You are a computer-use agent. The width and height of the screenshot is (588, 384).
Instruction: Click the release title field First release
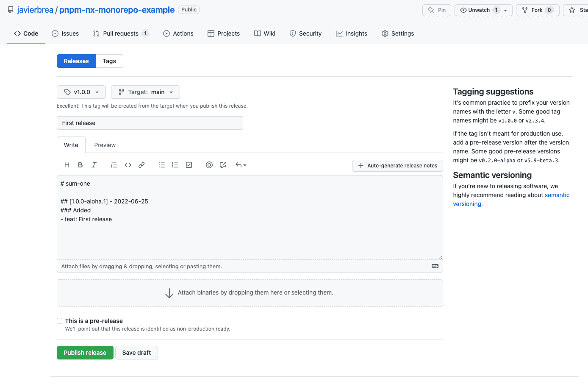[150, 123]
